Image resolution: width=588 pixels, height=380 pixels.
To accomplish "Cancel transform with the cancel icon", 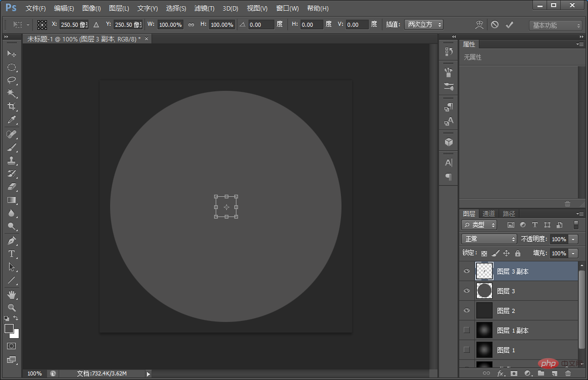I will click(495, 24).
